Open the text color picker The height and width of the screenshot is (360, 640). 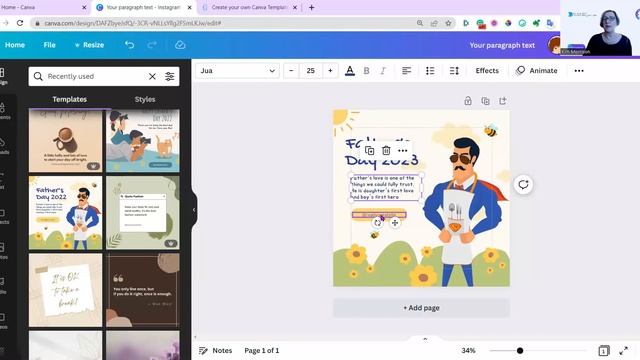point(350,71)
